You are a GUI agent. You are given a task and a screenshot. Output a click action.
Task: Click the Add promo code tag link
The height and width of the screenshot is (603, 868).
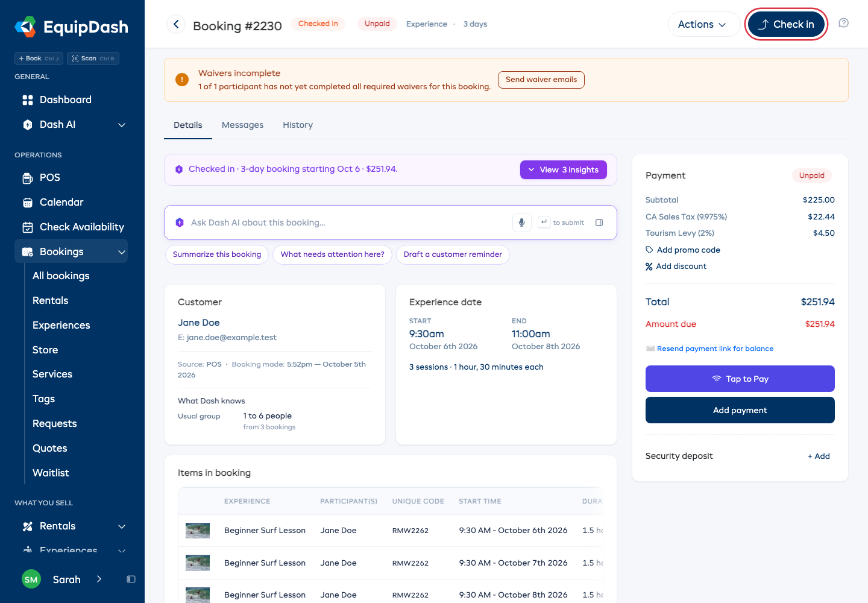[x=683, y=250]
